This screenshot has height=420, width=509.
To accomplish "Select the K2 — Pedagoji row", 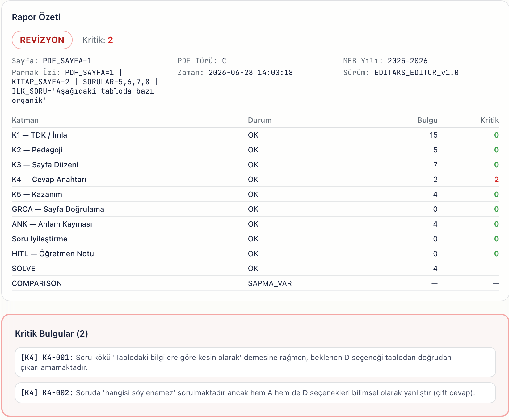I will 255,150.
